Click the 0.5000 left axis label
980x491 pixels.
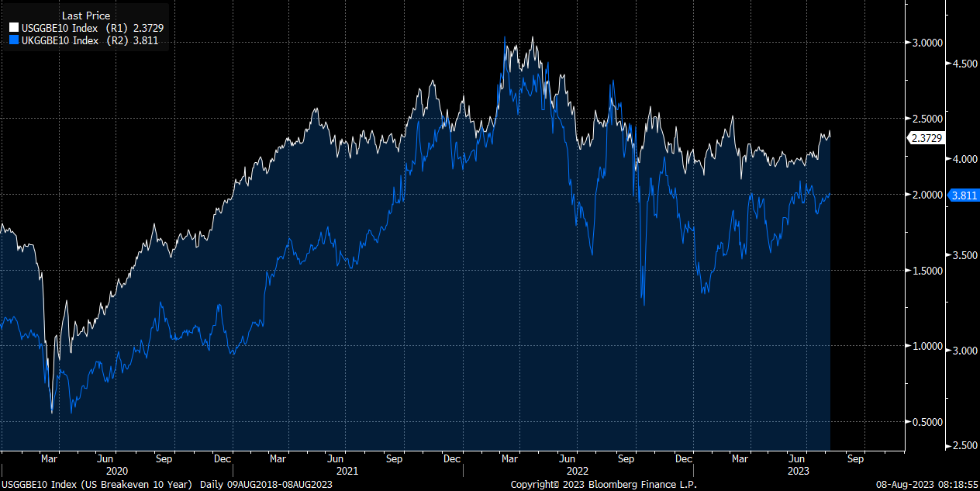tap(929, 423)
